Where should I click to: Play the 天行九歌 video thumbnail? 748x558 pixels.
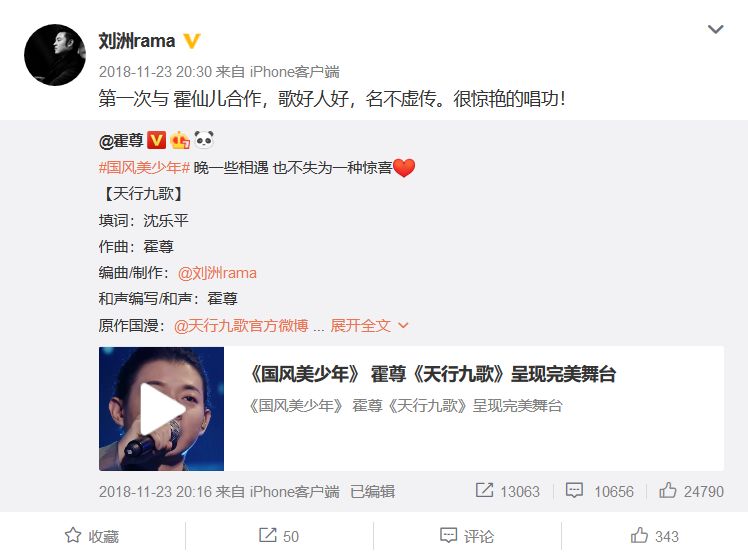(161, 409)
